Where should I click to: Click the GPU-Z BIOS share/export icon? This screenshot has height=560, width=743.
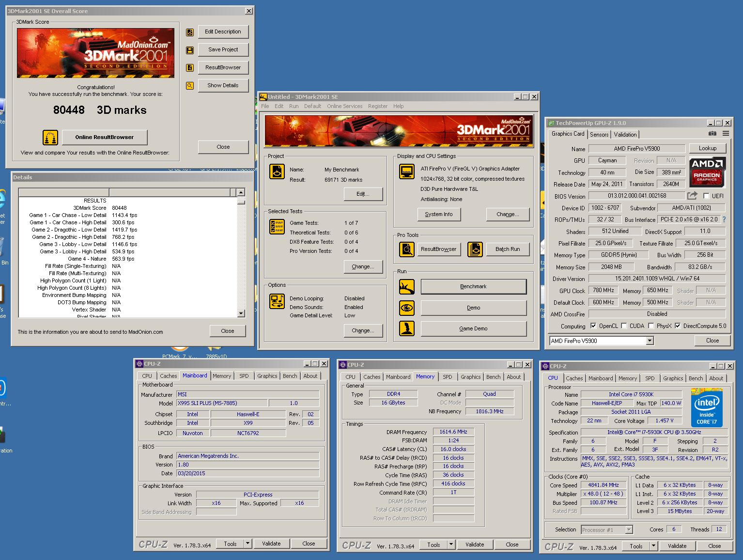tap(692, 196)
